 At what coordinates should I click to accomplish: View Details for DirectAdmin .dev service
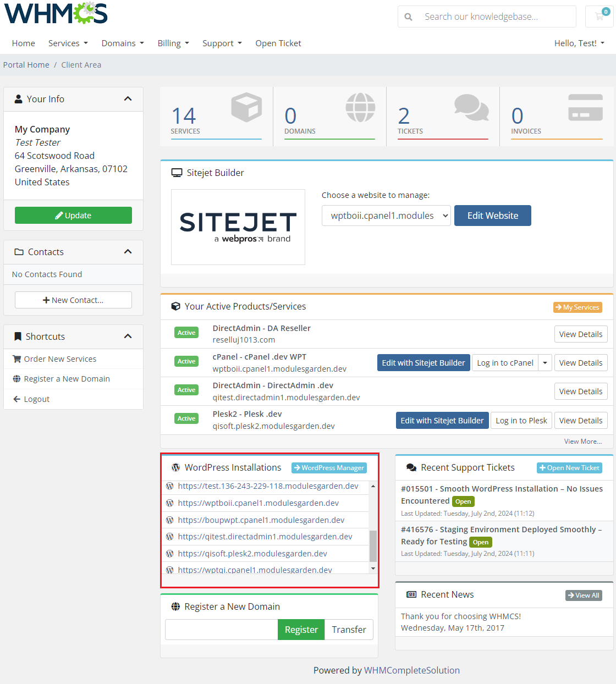coord(581,391)
